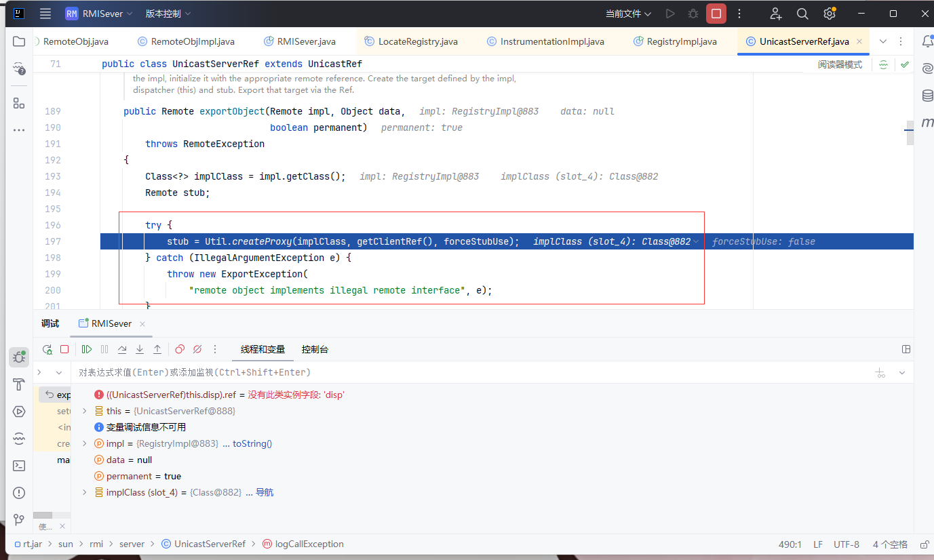This screenshot has width=934, height=560.
Task: Open View Breakpoints icon
Action: (x=180, y=349)
